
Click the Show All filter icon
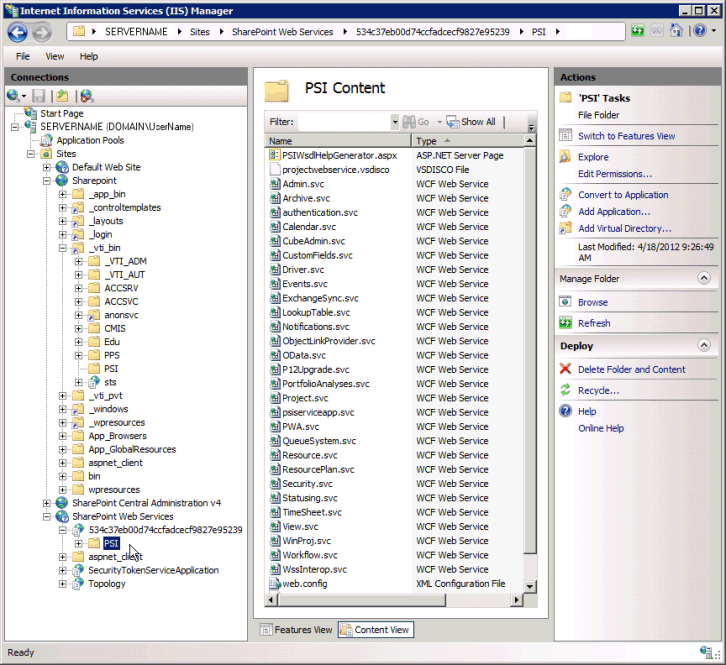[452, 122]
